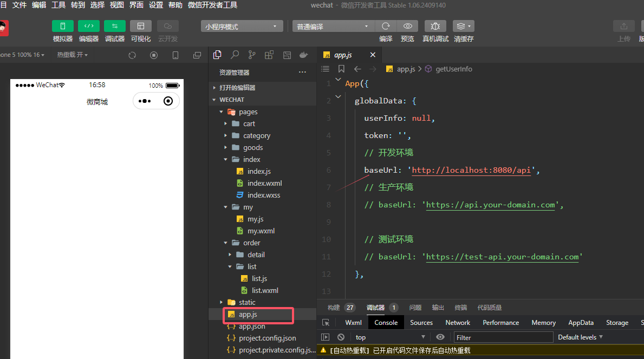
Task: Click the 云开发 cloud development icon
Action: click(x=167, y=26)
